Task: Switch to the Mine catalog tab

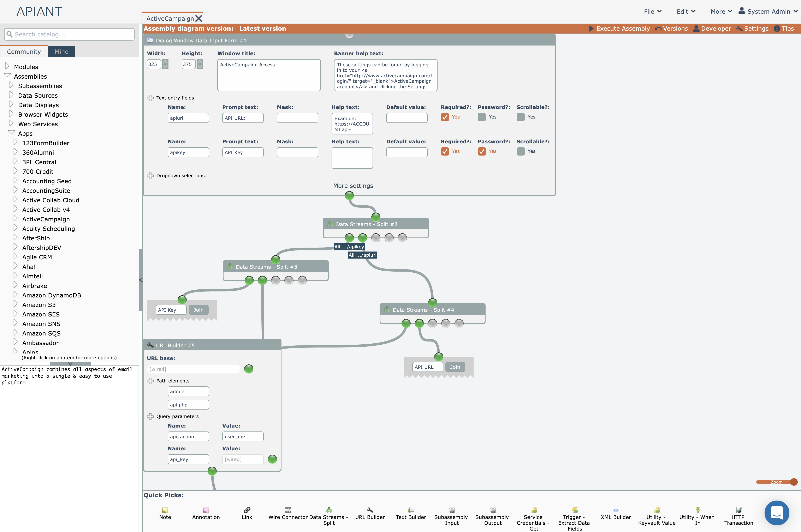Action: 61,52
